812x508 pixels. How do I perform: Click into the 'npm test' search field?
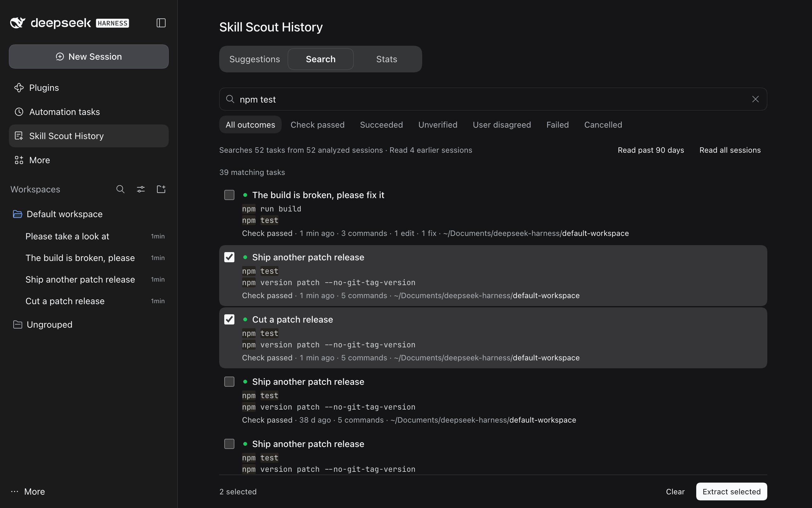pyautogui.click(x=493, y=99)
